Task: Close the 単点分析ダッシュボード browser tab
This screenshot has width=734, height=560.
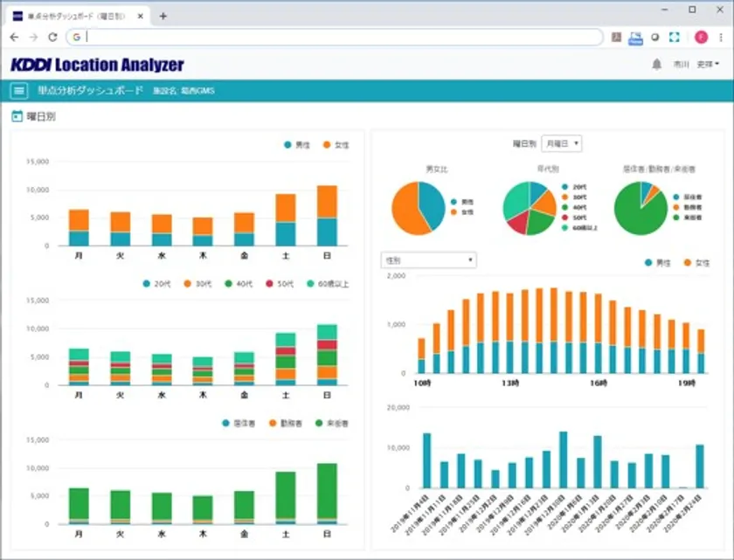Action: (x=141, y=16)
